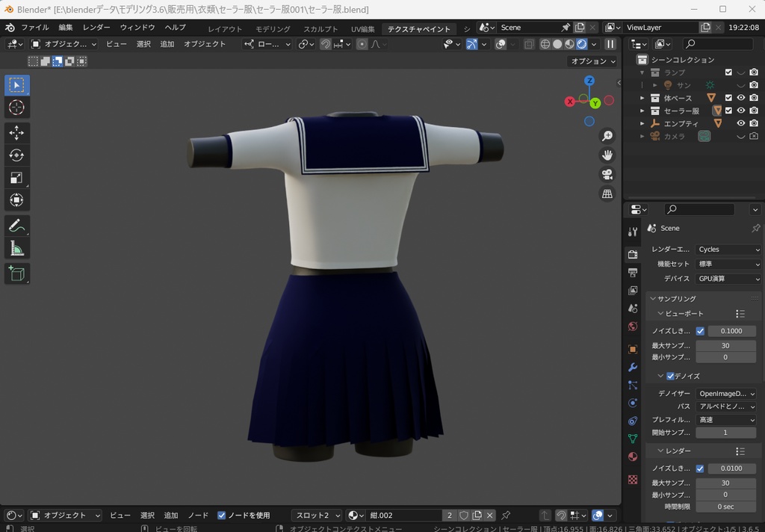
Task: Select the Move tool in the toolbar
Action: pos(16,133)
